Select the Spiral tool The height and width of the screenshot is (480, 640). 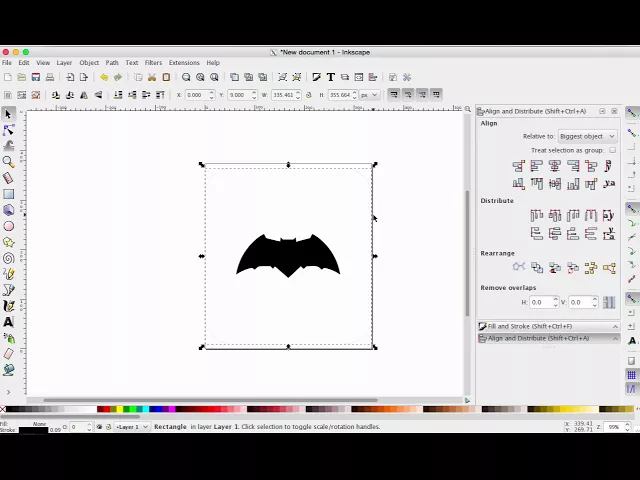(x=8, y=258)
